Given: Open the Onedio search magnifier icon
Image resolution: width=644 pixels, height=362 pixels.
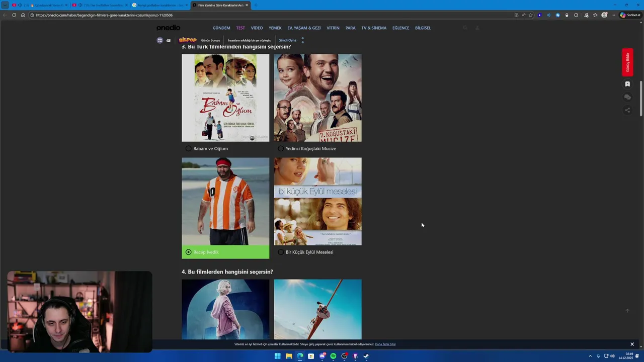Looking at the screenshot, I should point(465,28).
